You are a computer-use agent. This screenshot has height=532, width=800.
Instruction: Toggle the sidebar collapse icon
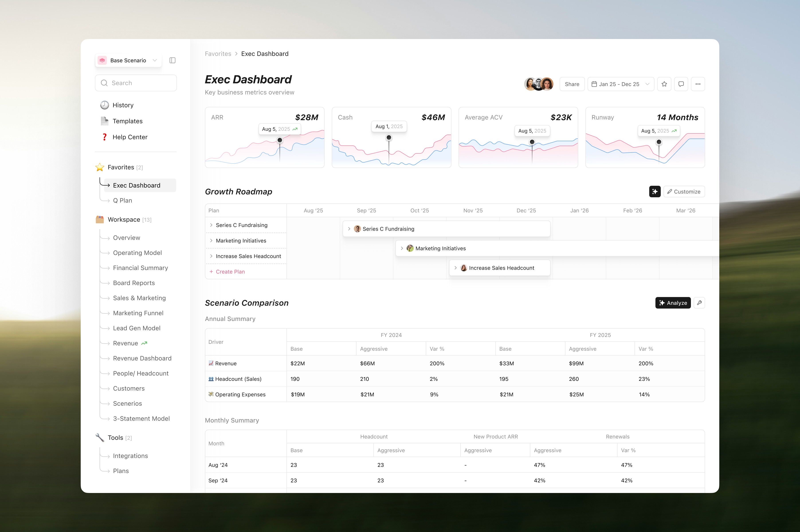[x=173, y=60]
